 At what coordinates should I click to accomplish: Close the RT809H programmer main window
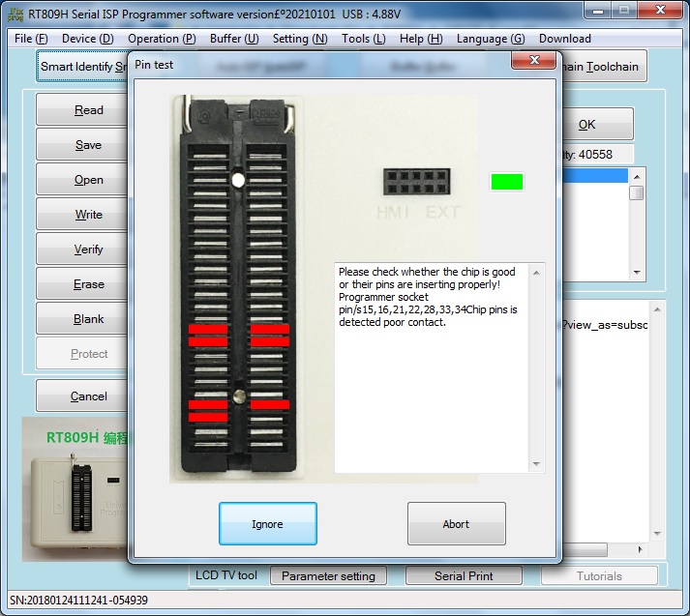click(x=660, y=10)
